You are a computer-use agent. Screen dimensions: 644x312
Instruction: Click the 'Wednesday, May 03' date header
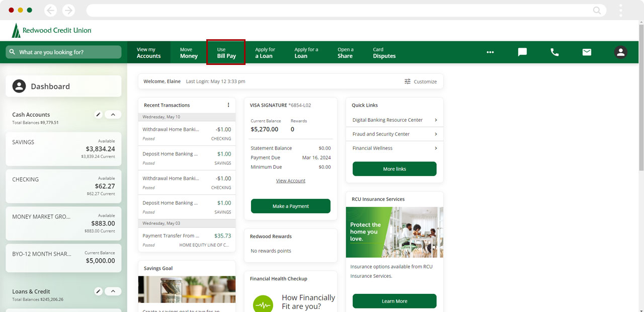point(187,223)
